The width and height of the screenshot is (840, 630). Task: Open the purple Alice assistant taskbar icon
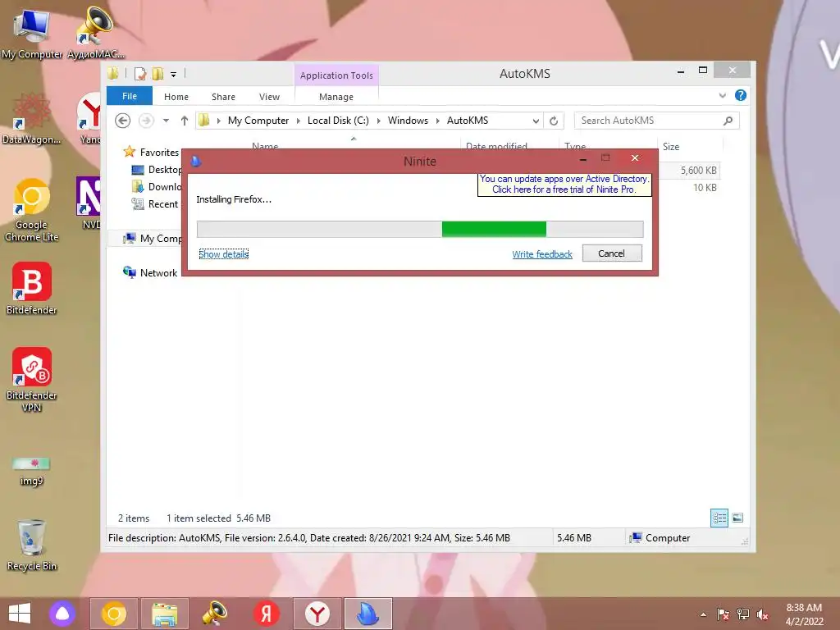[x=62, y=614]
